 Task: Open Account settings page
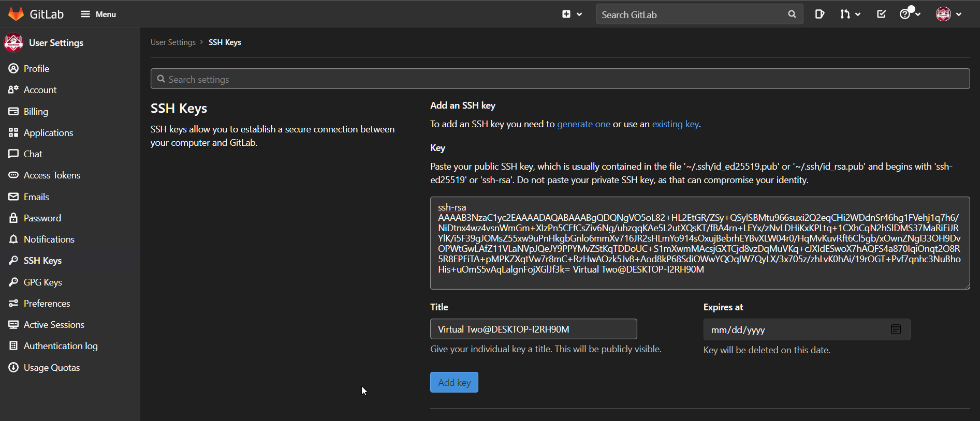pyautogui.click(x=40, y=89)
